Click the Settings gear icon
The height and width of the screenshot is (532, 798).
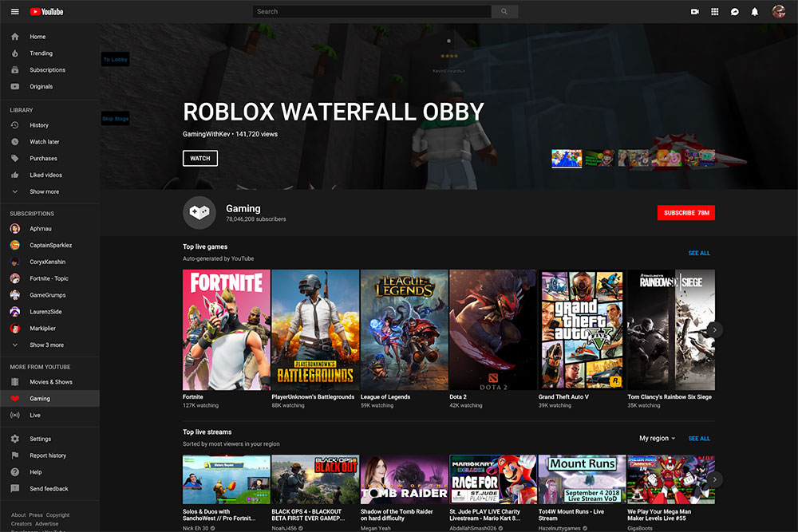[x=14, y=439]
